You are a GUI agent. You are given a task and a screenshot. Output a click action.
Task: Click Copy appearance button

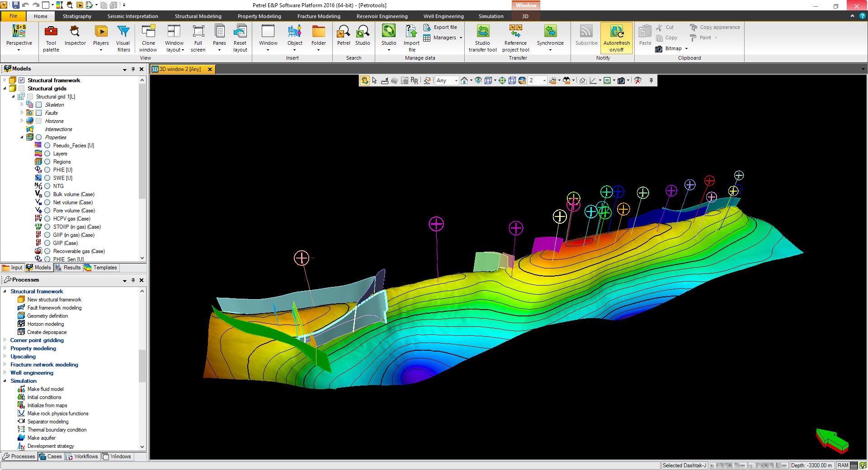pos(715,27)
